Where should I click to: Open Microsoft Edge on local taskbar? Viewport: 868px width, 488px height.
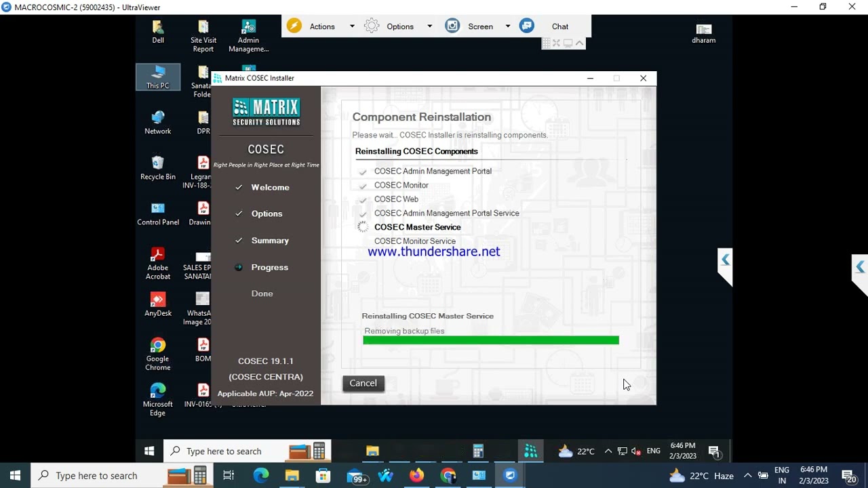[261, 476]
